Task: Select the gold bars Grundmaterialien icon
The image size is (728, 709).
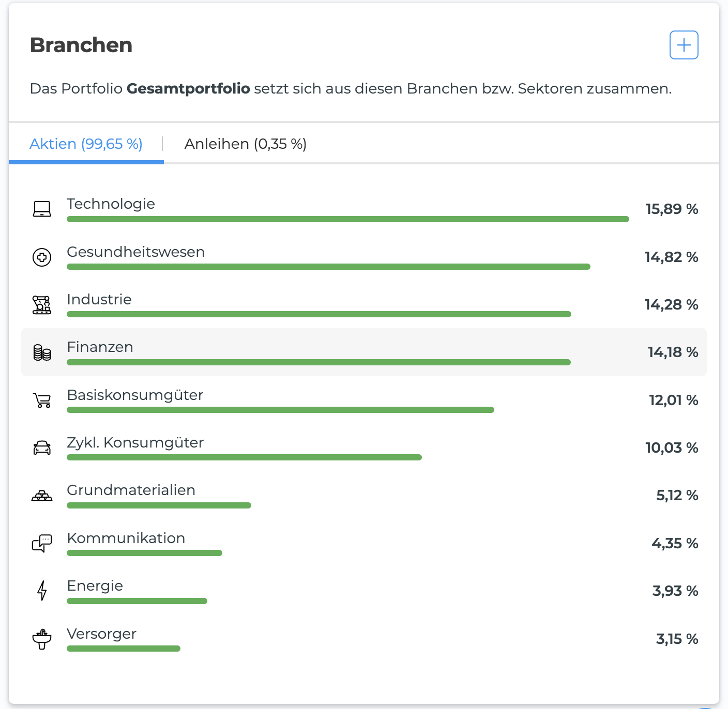Action: click(x=42, y=496)
